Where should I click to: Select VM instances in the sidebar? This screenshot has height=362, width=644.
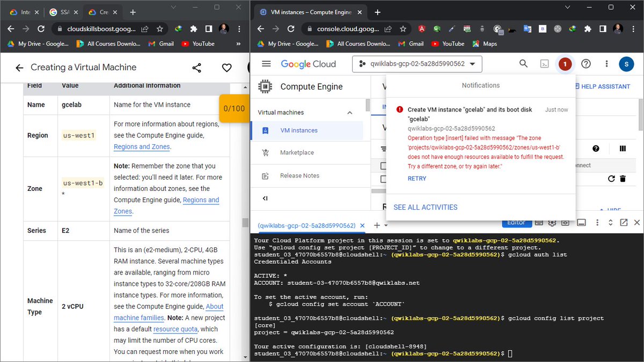tap(306, 130)
